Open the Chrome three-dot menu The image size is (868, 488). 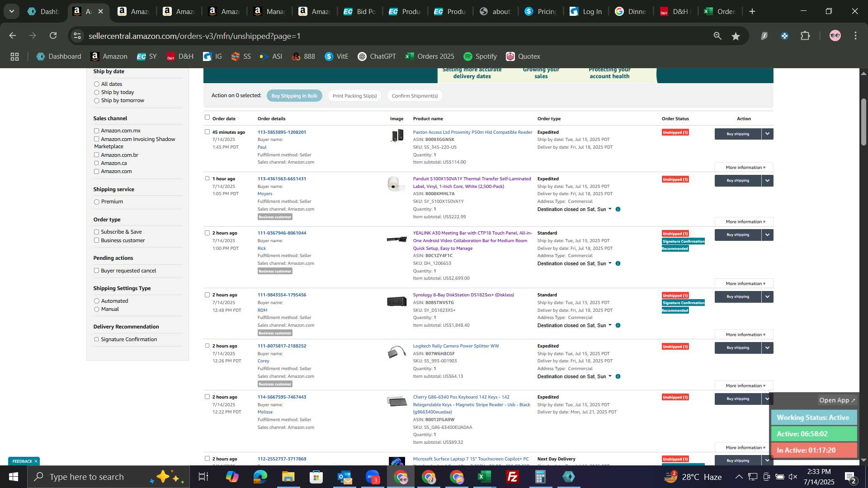click(x=855, y=36)
